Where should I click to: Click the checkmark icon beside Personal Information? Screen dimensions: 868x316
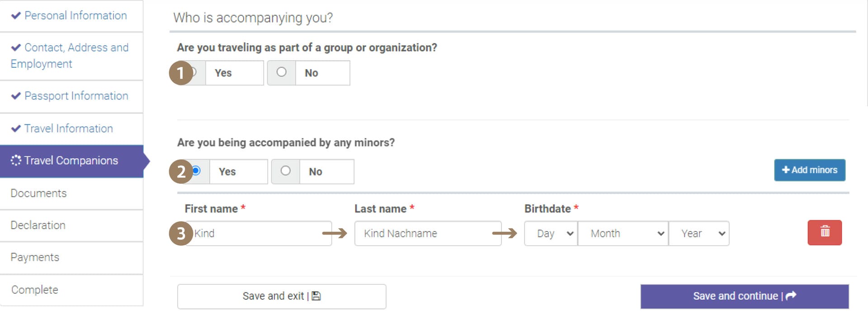click(x=16, y=15)
